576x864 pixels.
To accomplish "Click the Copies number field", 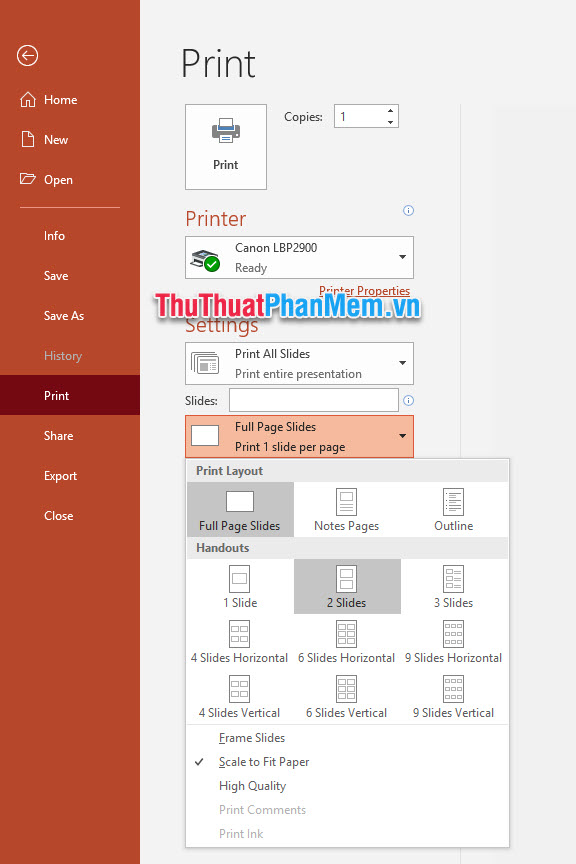I will [359, 116].
